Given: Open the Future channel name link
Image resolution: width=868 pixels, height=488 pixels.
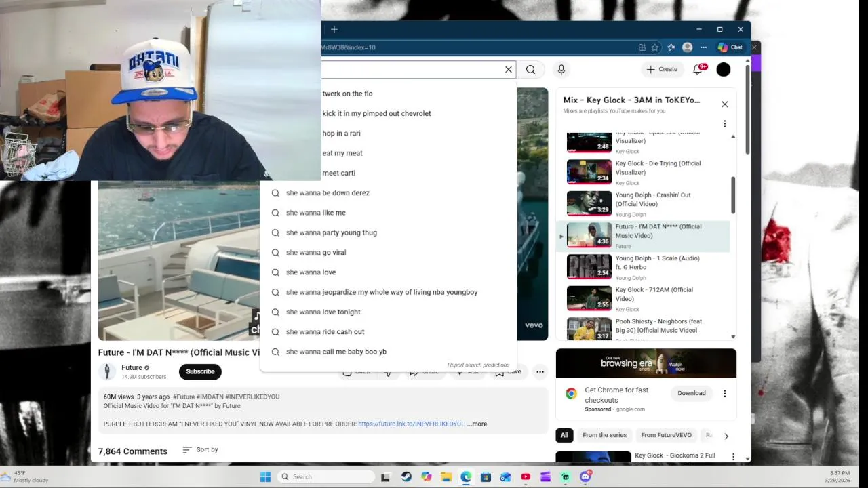Looking at the screenshot, I should [x=132, y=367].
